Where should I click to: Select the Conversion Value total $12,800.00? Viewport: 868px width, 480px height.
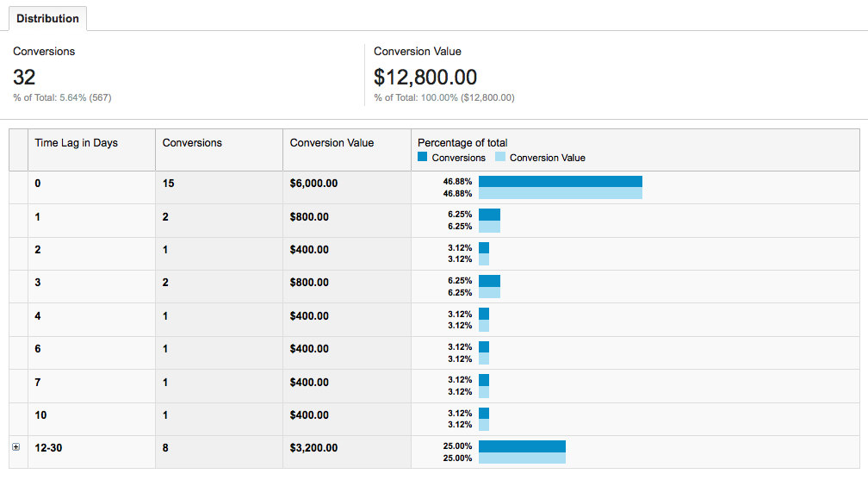click(x=425, y=78)
